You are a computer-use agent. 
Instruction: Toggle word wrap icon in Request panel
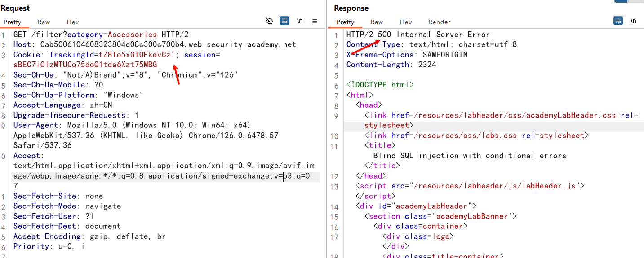pyautogui.click(x=284, y=21)
